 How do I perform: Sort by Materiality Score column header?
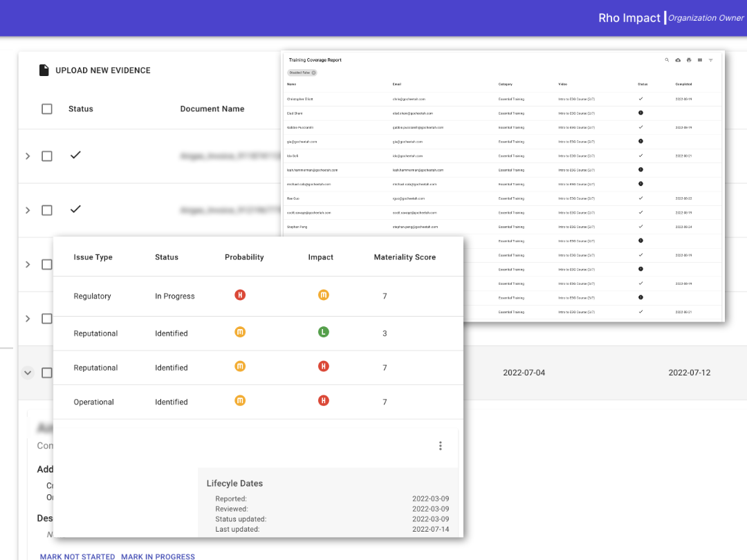pos(405,257)
